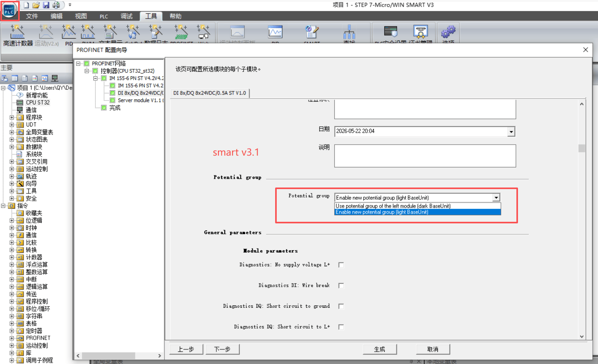The image size is (598, 364).
Task: Open the PID tuning control panel icon
Action: click(275, 32)
